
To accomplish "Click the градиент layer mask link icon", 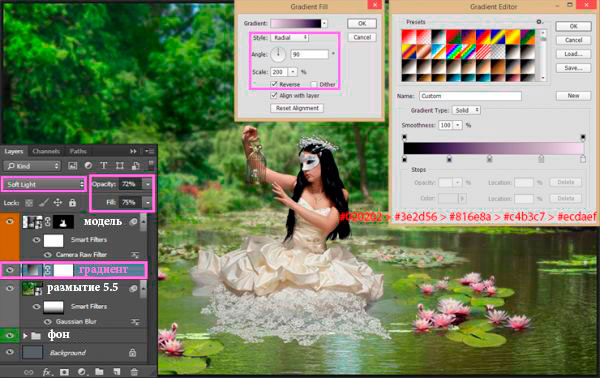I will click(x=47, y=270).
